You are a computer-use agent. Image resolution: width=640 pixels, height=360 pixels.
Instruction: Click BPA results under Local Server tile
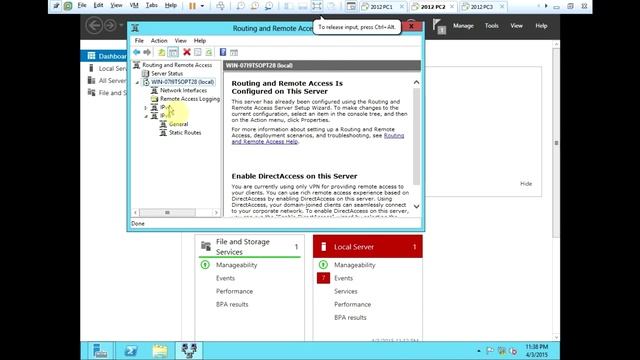(x=350, y=317)
